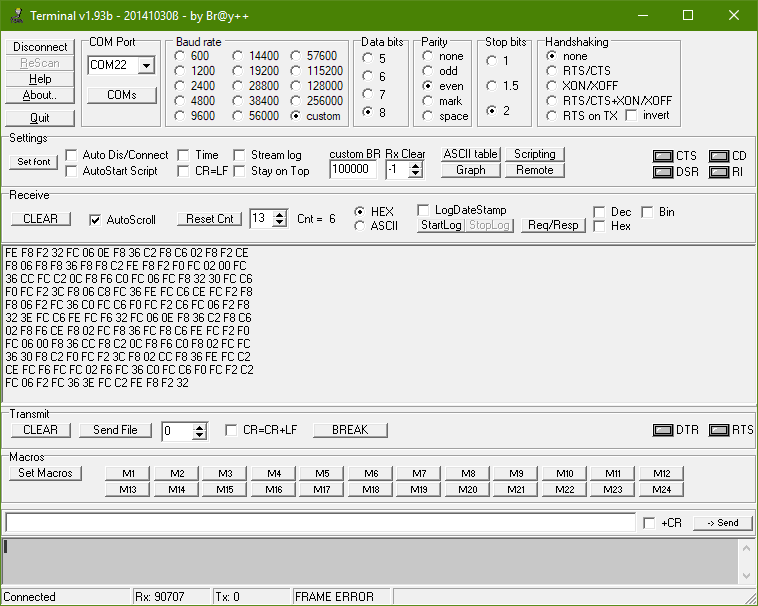Enable the Auto Dis/Connect checkbox
The width and height of the screenshot is (758, 606).
click(x=72, y=155)
